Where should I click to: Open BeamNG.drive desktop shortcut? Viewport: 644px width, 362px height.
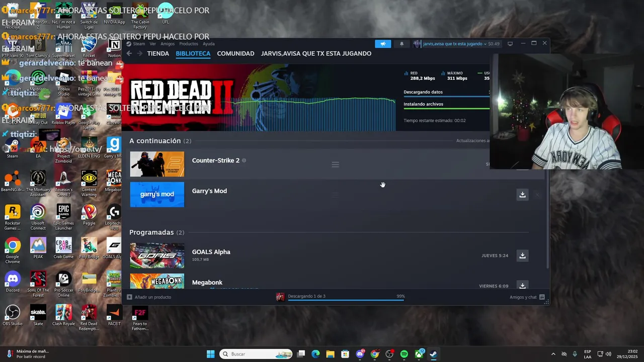coord(13,181)
